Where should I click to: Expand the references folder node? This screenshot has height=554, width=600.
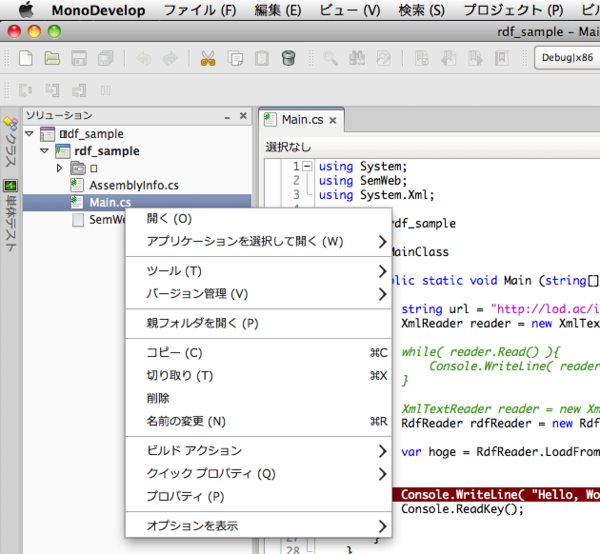[59, 168]
